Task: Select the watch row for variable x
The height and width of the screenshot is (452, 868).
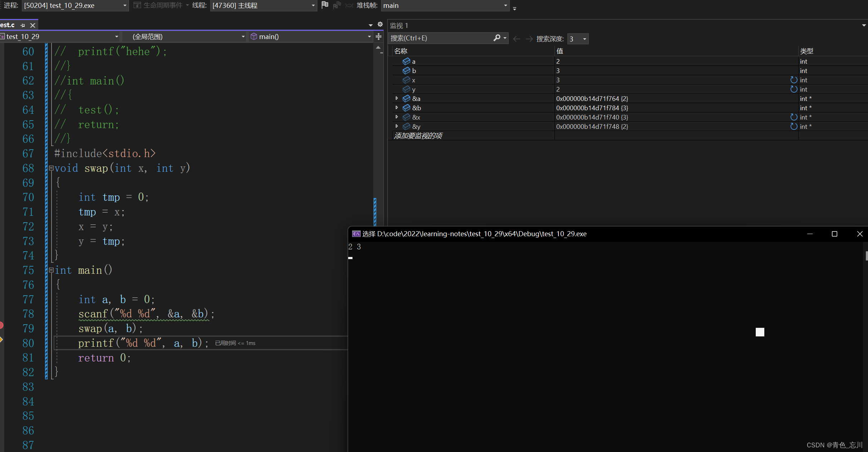Action: click(630, 80)
